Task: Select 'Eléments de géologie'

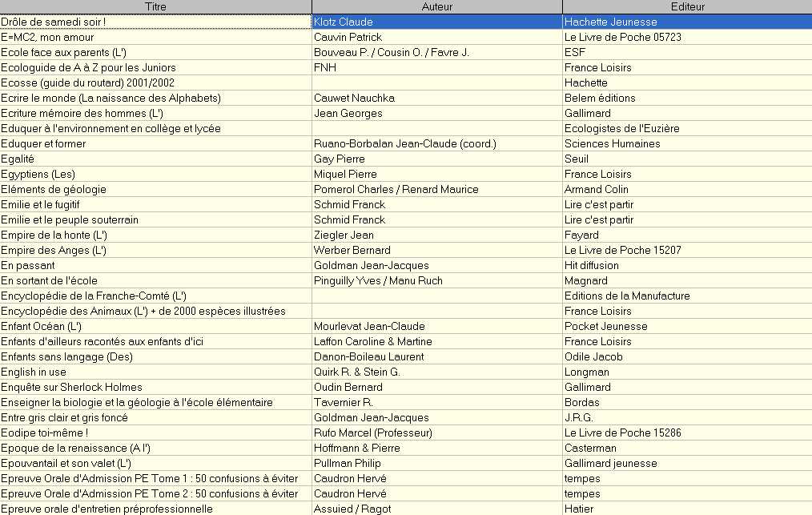Action: click(x=54, y=189)
